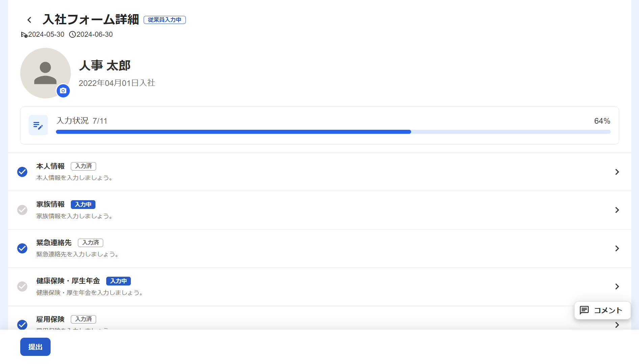Image resolution: width=639 pixels, height=364 pixels.
Task: Open the 健康保険・厚生年金 section title
Action: tap(68, 281)
